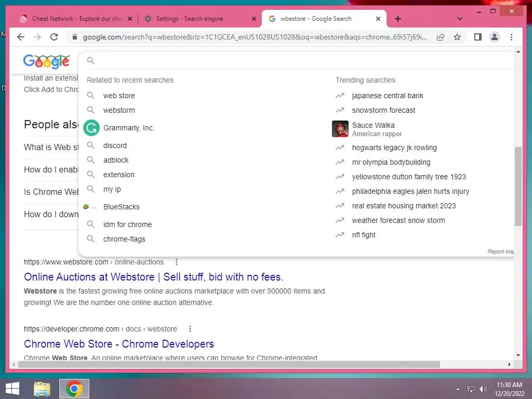Open trending 'yellowstone dutton family tree 1923'
This screenshot has width=532, height=399.
(x=409, y=177)
